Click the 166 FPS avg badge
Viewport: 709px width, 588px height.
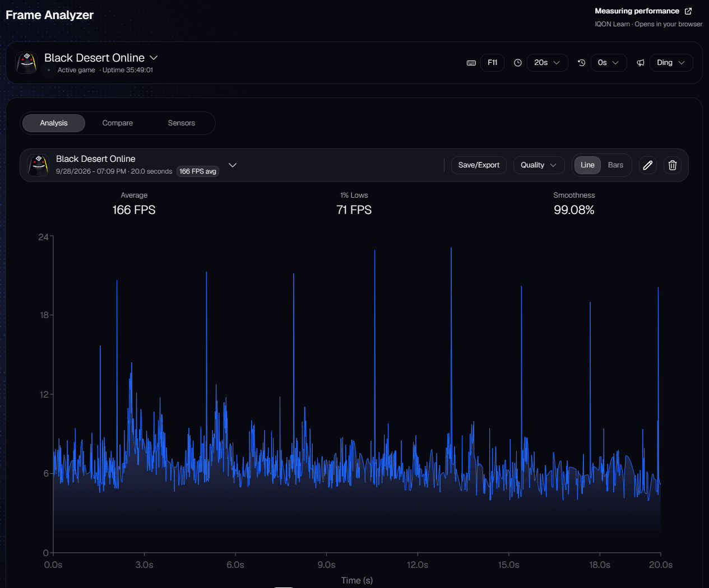tap(198, 171)
